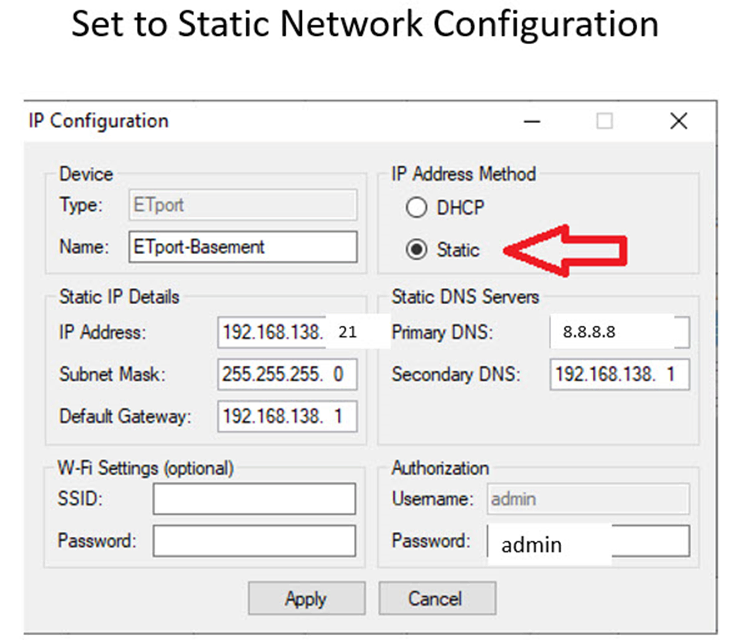Click the Primary DNS field 8.8.8.8

tap(619, 332)
